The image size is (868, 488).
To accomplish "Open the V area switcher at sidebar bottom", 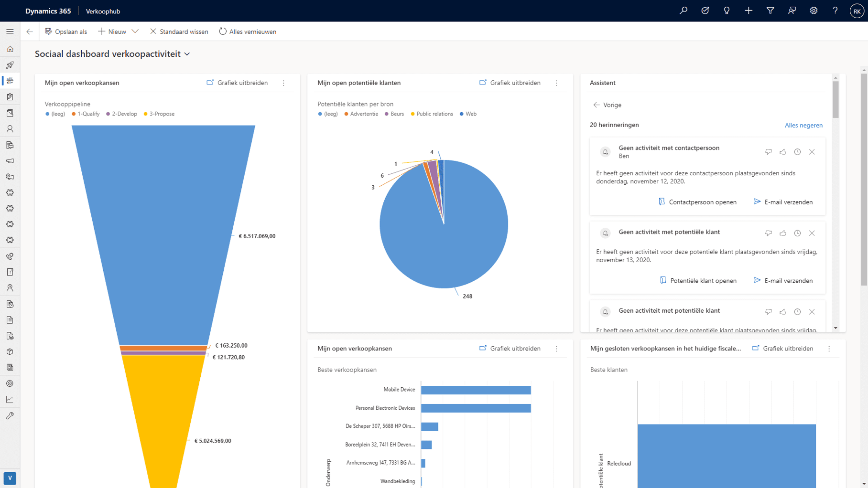I will click(10, 478).
